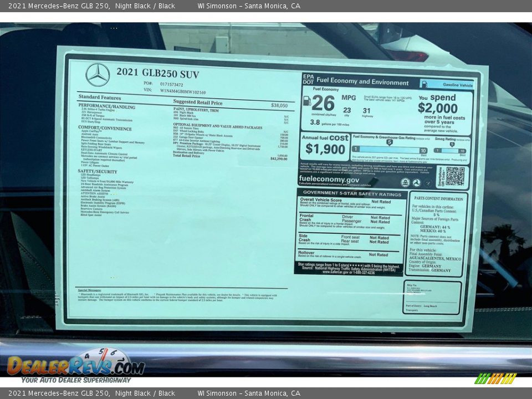The image size is (532, 399).
Task: Click the $2,000 fuel cost spend figure
Action: click(438, 108)
